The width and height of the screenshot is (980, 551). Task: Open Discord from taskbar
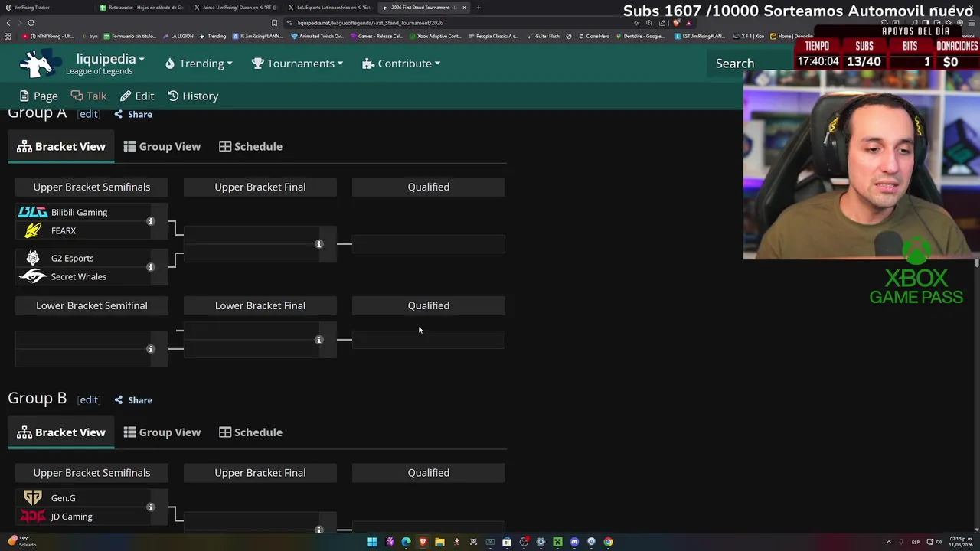pyautogui.click(x=574, y=542)
